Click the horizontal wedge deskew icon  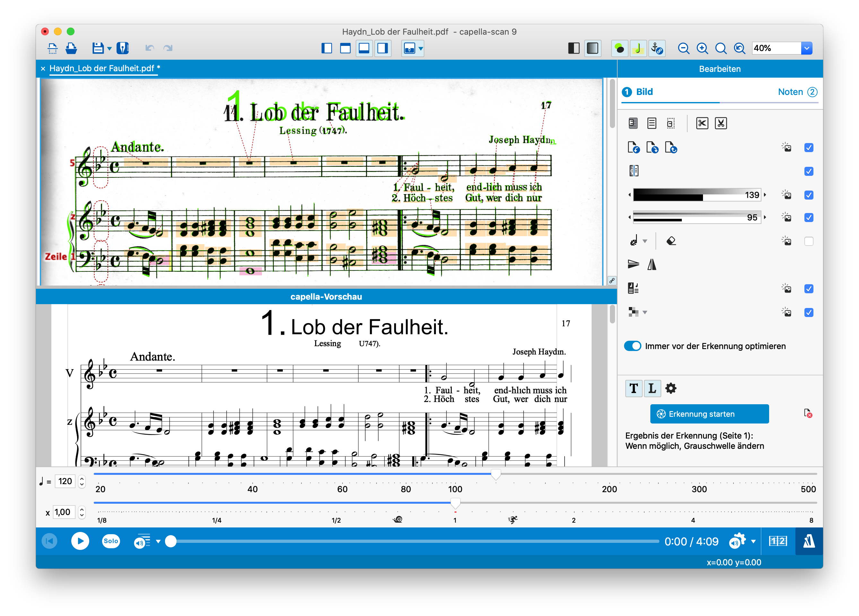[633, 264]
